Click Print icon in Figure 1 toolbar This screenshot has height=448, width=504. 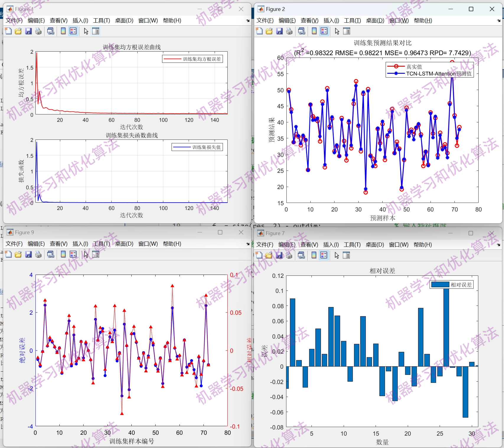tap(38, 31)
